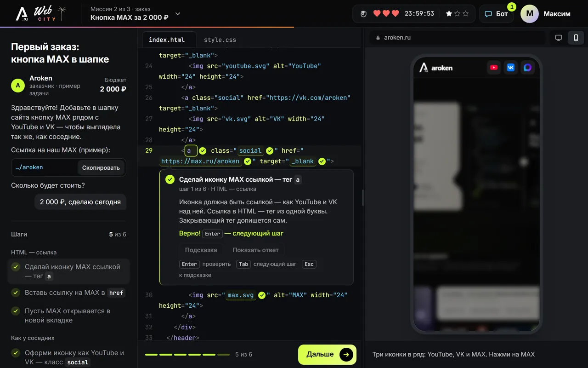Switch preview to mobile view

click(576, 38)
